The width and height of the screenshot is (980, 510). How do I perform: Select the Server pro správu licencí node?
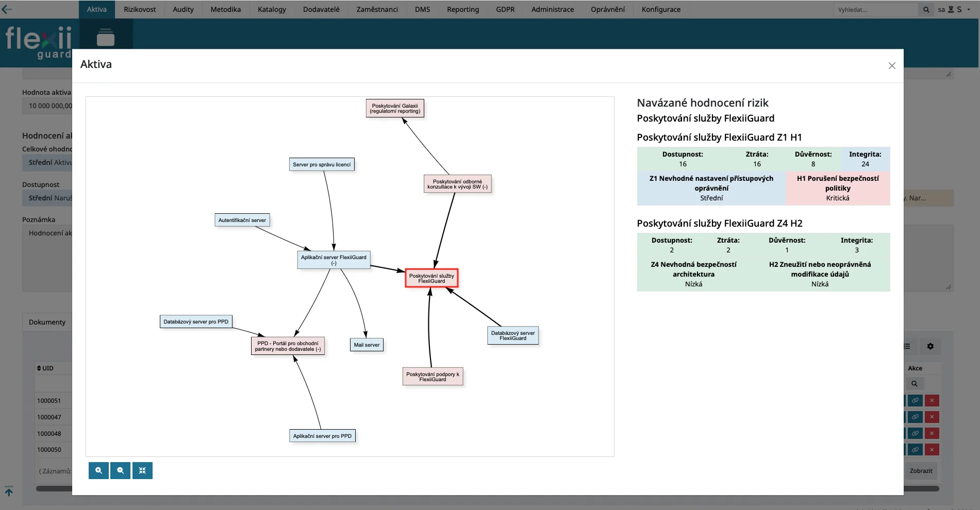pos(322,164)
